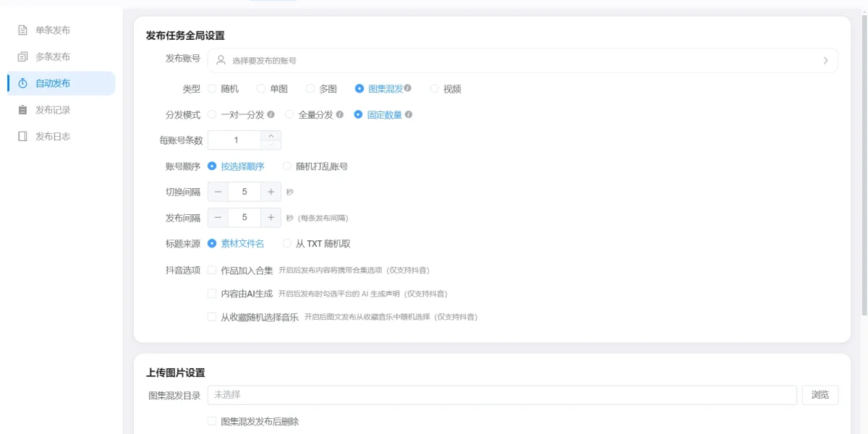Click the 秒 (每条发布间隔) hint text

pyautogui.click(x=317, y=218)
